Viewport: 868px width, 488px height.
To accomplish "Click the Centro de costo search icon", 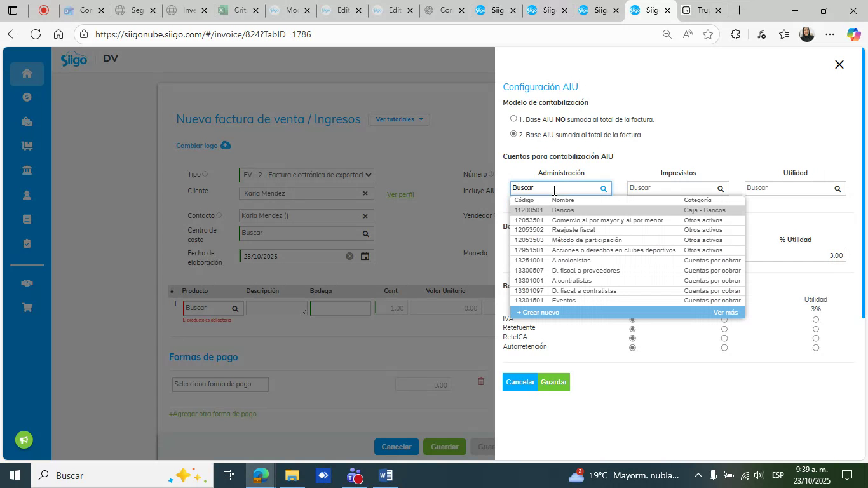I will coord(366,234).
